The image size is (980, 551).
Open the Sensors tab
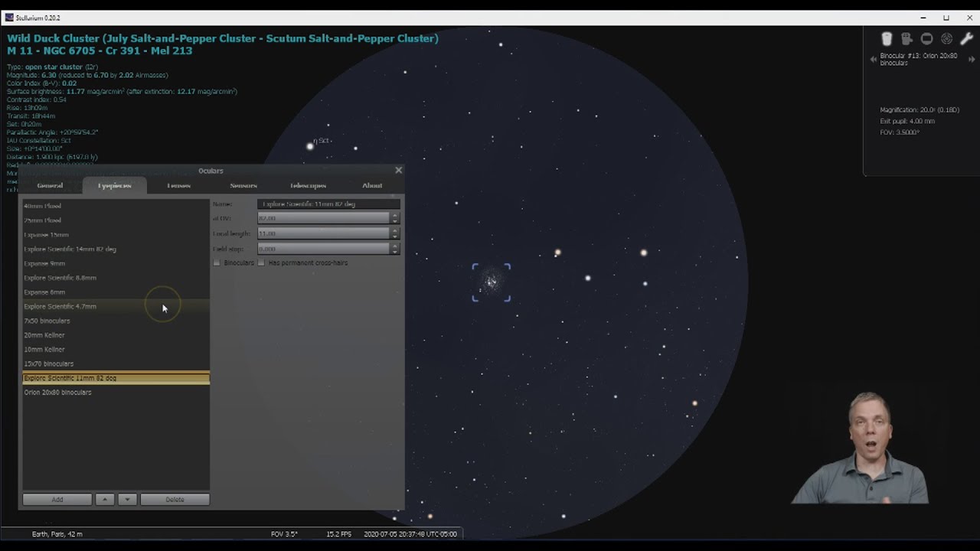coord(243,185)
